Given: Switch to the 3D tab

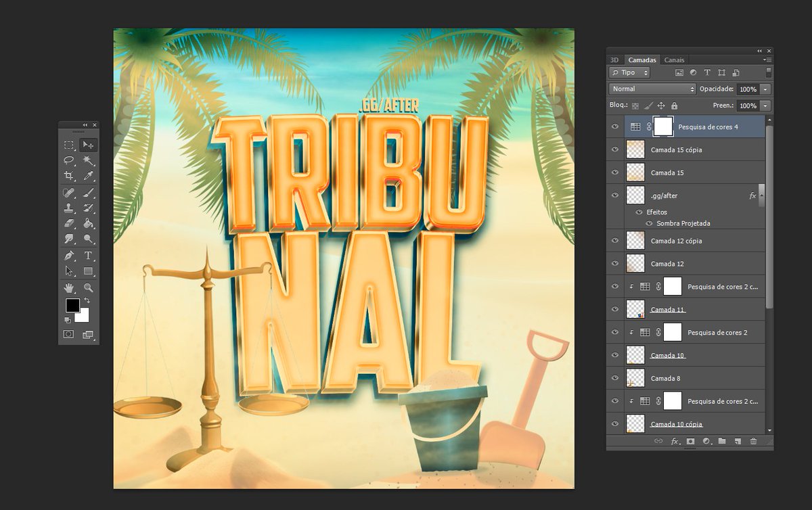Looking at the screenshot, I should tap(614, 60).
